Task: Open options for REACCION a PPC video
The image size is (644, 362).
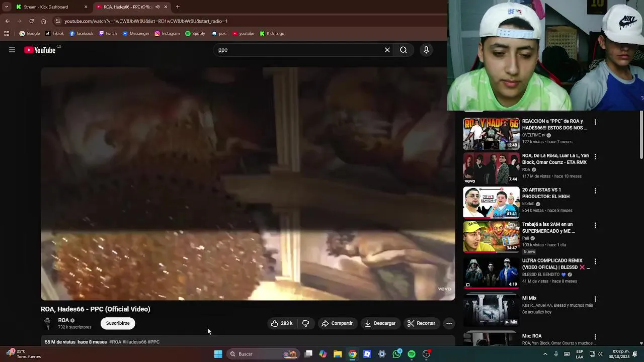Action: point(595,122)
